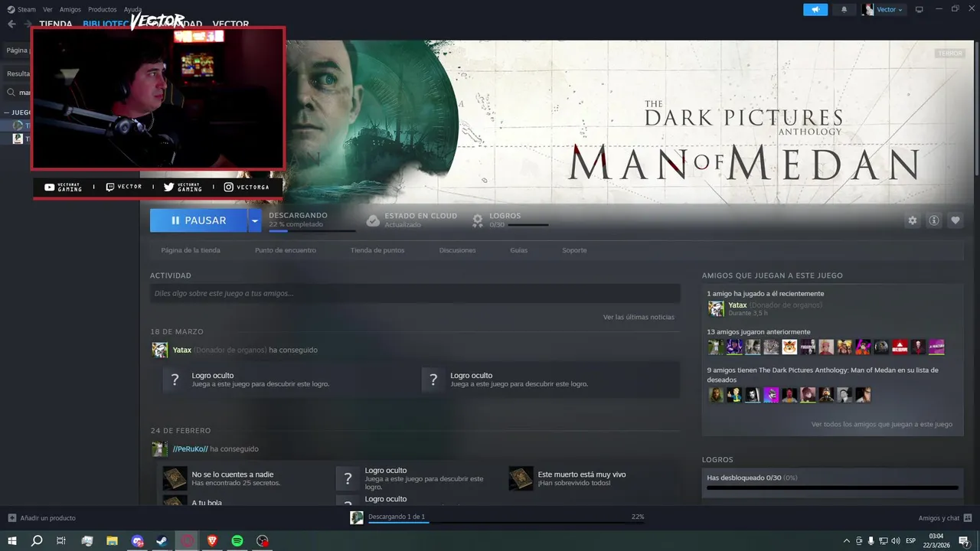Image resolution: width=980 pixels, height=551 pixels.
Task: Click the downloading game thumbnail in bottom bar
Action: click(357, 518)
